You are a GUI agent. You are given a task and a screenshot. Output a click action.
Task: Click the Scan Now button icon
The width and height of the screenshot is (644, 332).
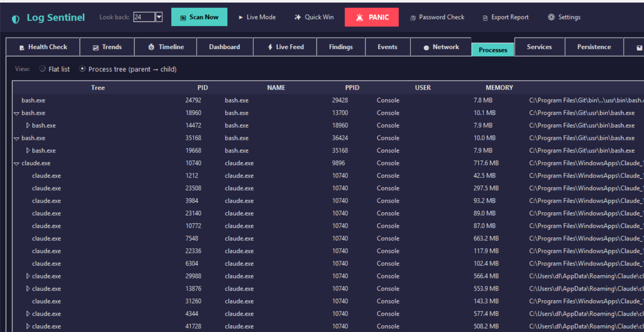point(183,18)
